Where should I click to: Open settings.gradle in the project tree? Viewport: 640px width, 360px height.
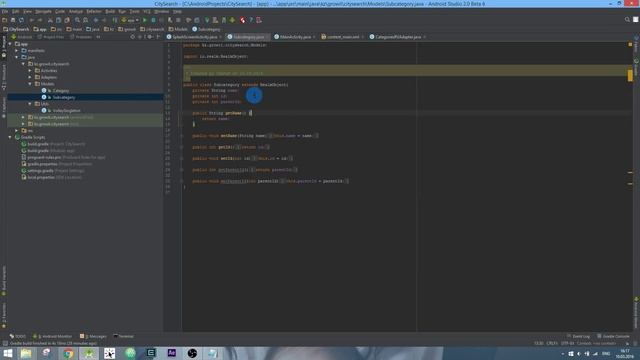point(40,171)
